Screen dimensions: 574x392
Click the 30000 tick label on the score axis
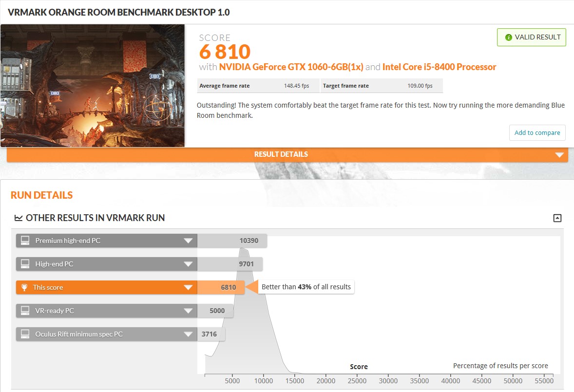point(388,381)
